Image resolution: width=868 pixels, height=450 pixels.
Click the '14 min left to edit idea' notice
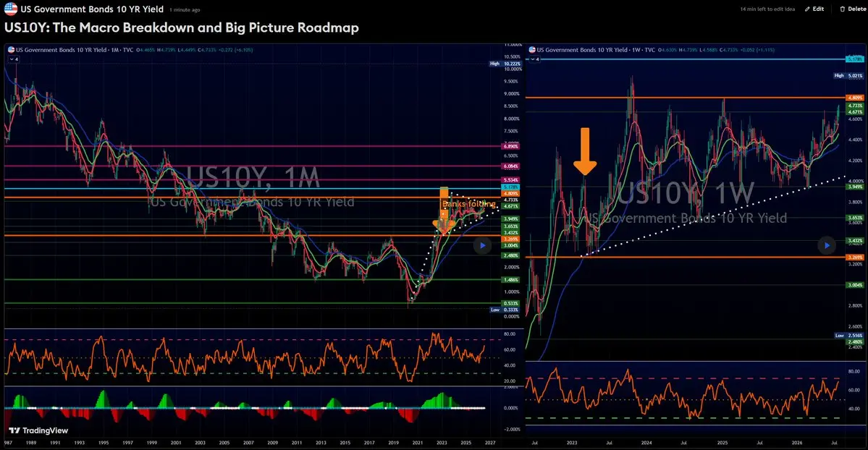(767, 9)
